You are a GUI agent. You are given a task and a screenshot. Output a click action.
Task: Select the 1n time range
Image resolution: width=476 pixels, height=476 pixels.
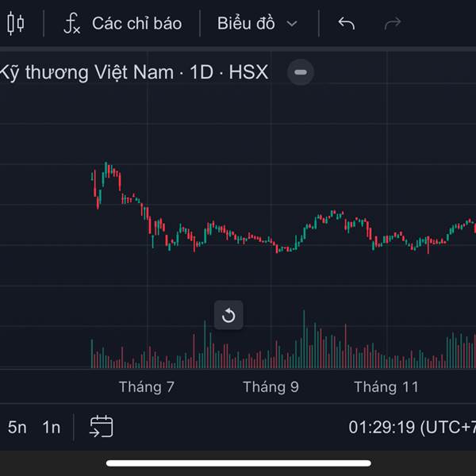52,427
